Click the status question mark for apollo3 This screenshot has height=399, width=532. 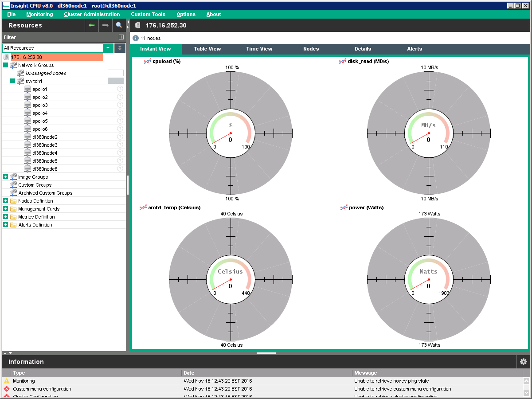120,105
